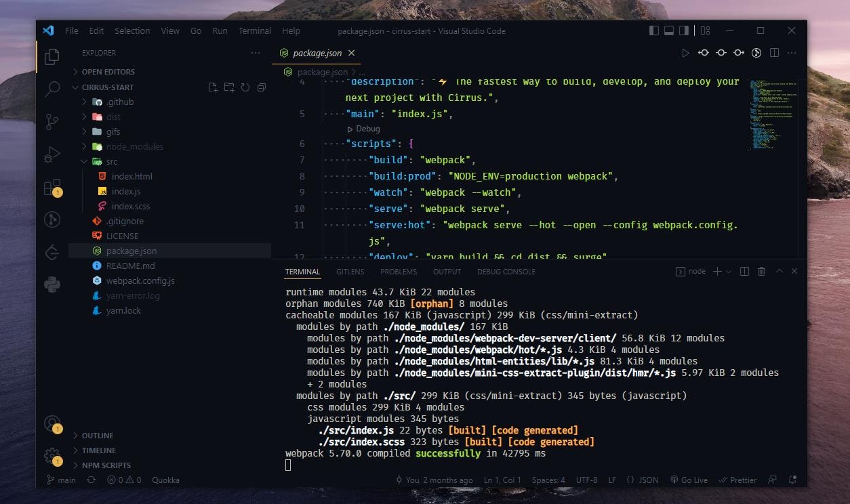
Task: Split the editor to the right
Action: pyautogui.click(x=774, y=53)
